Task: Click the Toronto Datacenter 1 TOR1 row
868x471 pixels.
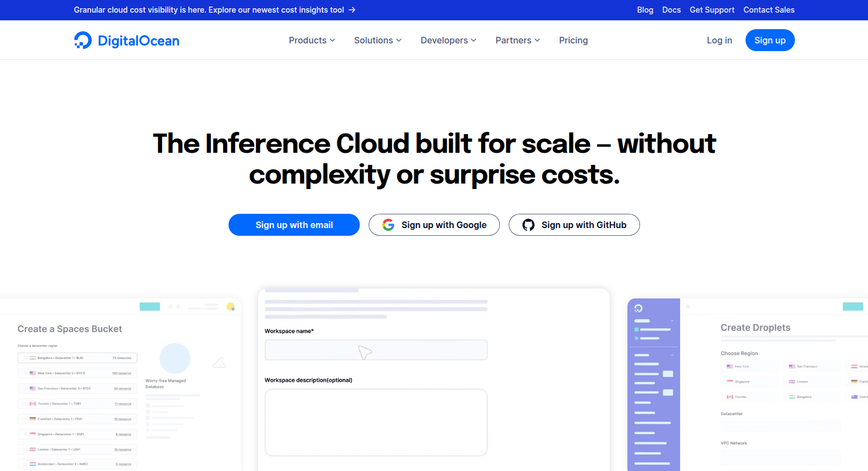Action: click(x=77, y=404)
